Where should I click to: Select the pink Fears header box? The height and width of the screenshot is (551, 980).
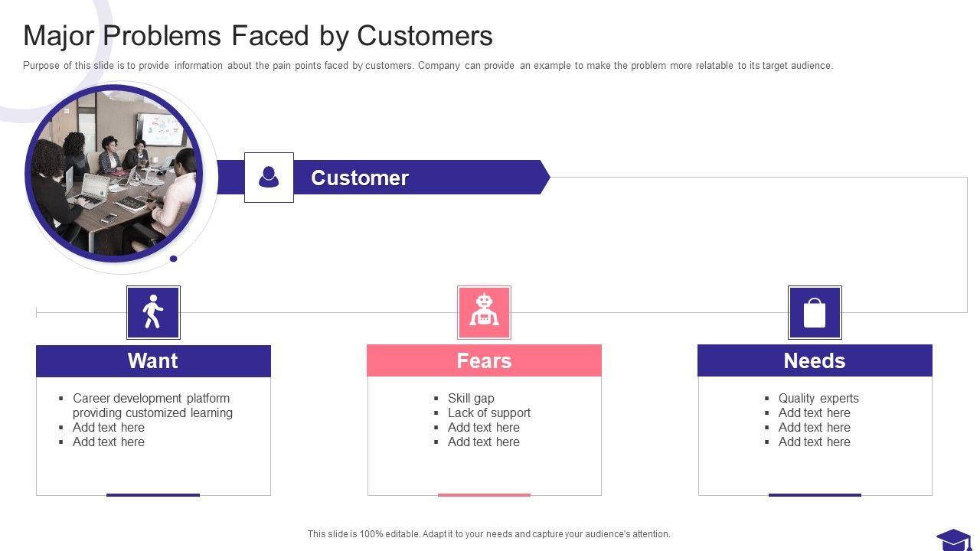(x=484, y=360)
